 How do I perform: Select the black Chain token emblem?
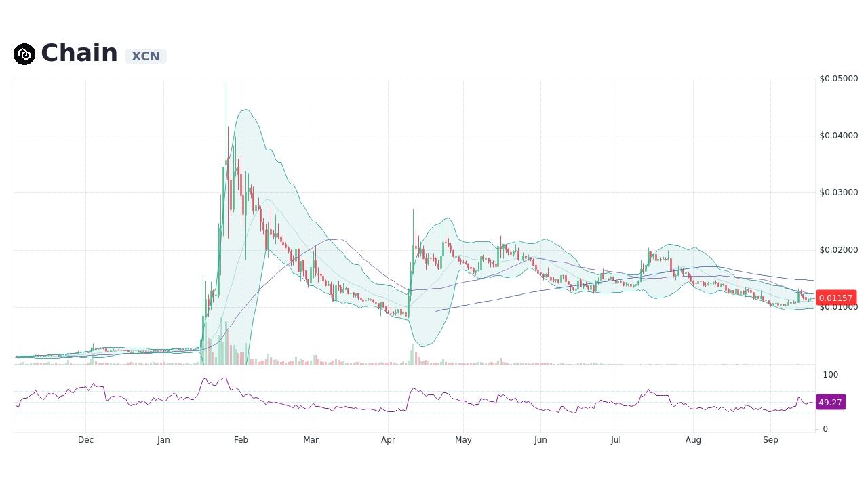(x=24, y=54)
